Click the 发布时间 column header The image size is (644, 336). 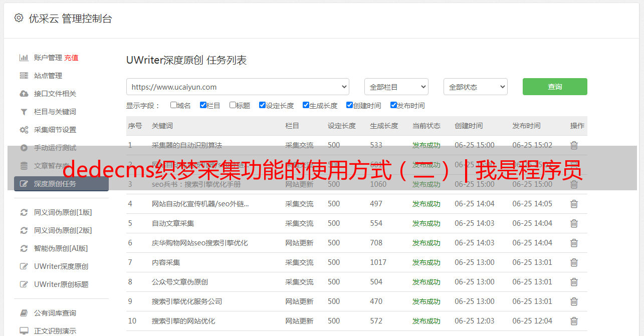click(x=526, y=126)
